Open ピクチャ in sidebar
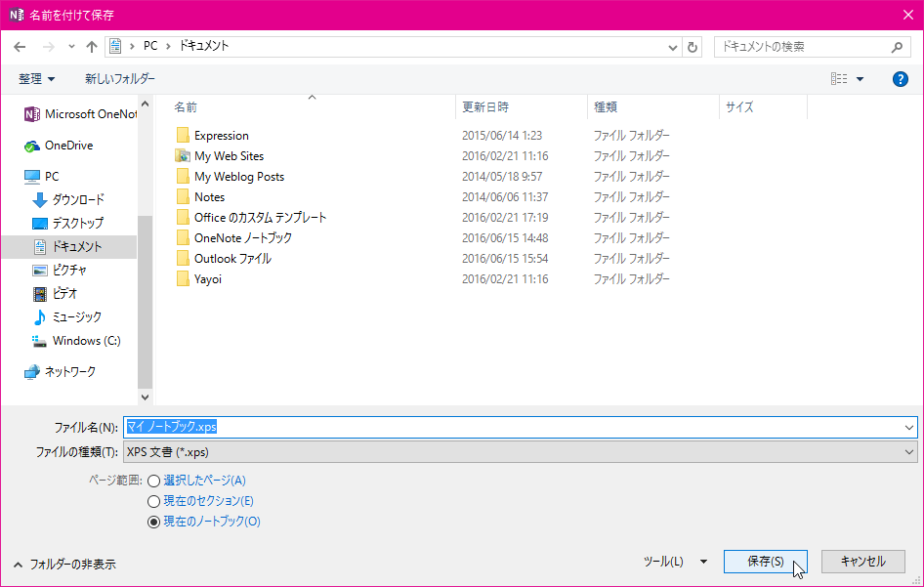924x587 pixels. (x=60, y=271)
